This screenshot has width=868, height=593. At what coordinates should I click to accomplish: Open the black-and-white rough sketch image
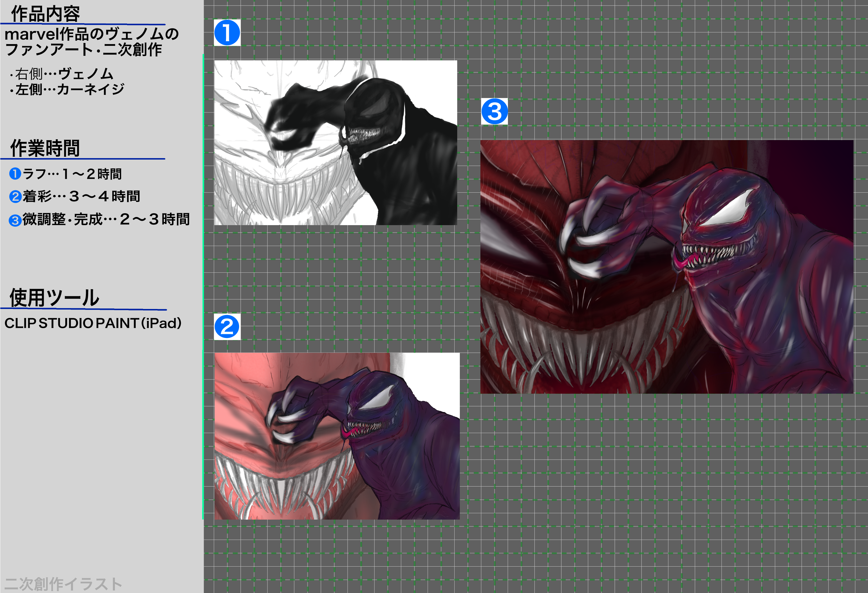click(335, 143)
